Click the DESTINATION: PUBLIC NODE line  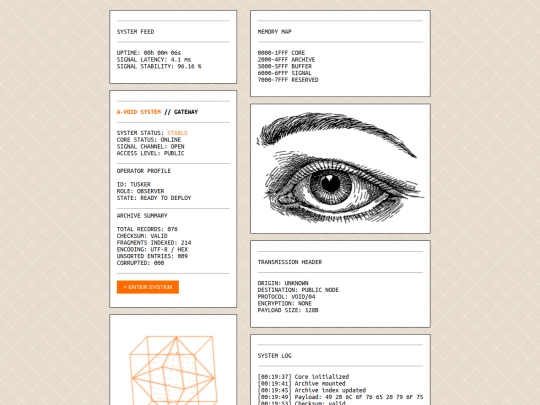pyautogui.click(x=298, y=290)
